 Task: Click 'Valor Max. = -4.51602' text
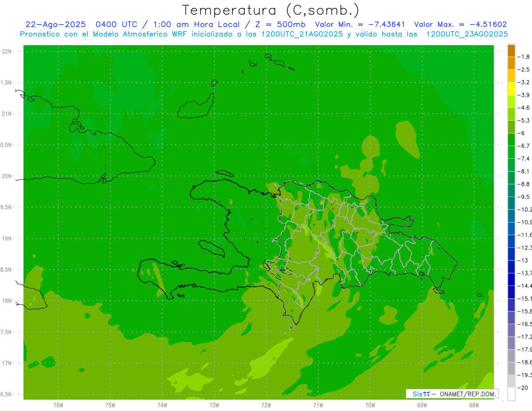click(461, 24)
